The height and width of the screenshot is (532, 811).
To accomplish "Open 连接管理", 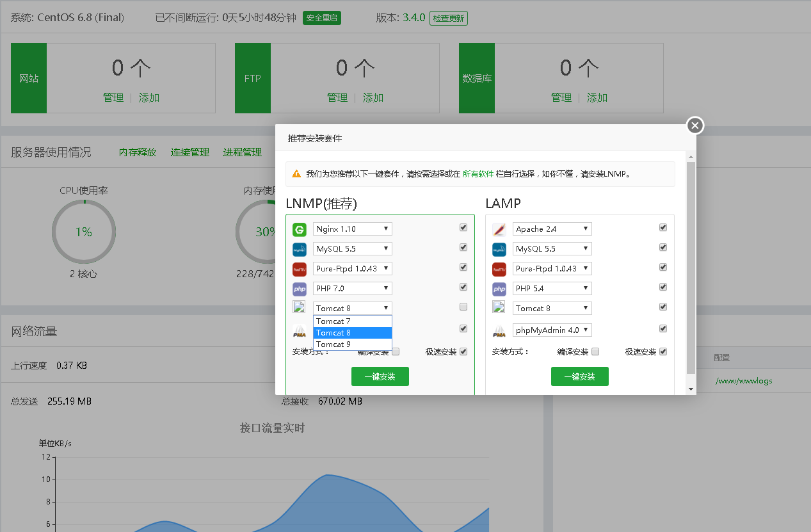I will click(x=190, y=152).
